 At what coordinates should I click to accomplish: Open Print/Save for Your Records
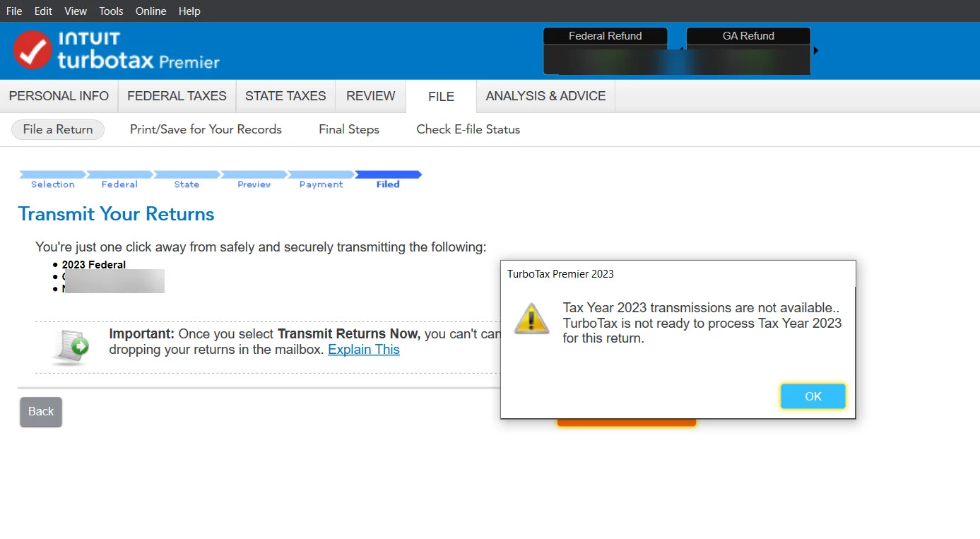[206, 129]
